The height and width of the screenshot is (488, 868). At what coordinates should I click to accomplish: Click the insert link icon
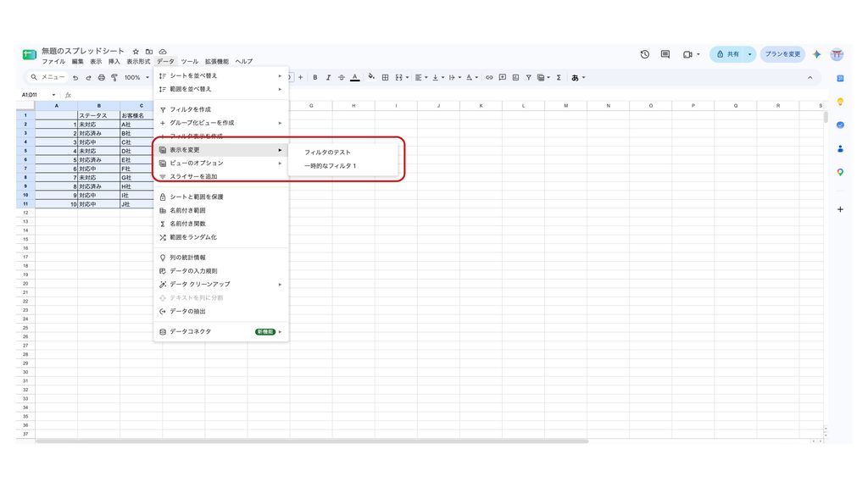(489, 77)
